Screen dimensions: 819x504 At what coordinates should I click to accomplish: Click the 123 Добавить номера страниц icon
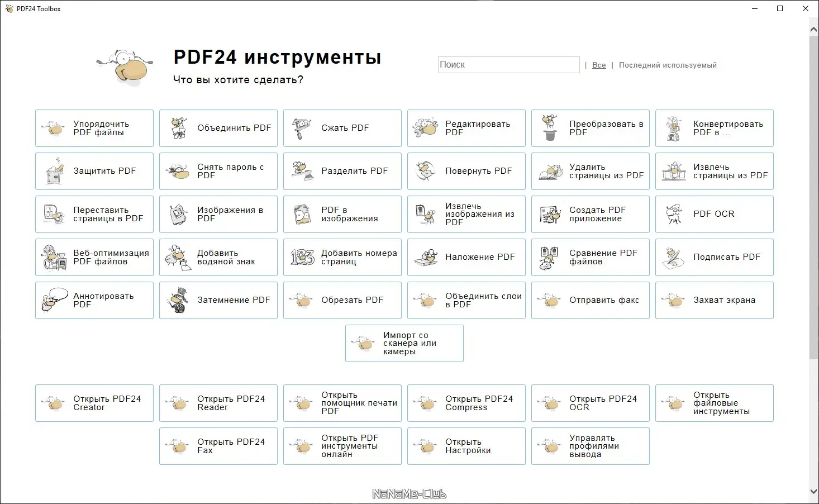click(302, 258)
